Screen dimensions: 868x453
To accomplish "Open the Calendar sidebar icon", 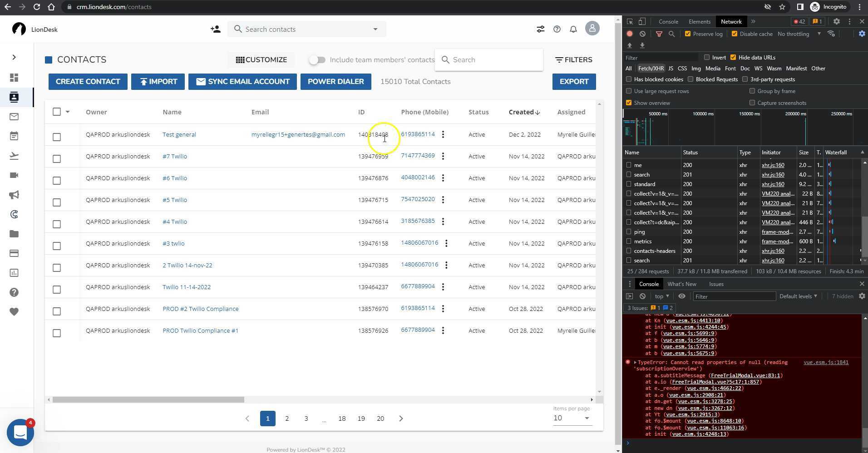I will pyautogui.click(x=14, y=136).
